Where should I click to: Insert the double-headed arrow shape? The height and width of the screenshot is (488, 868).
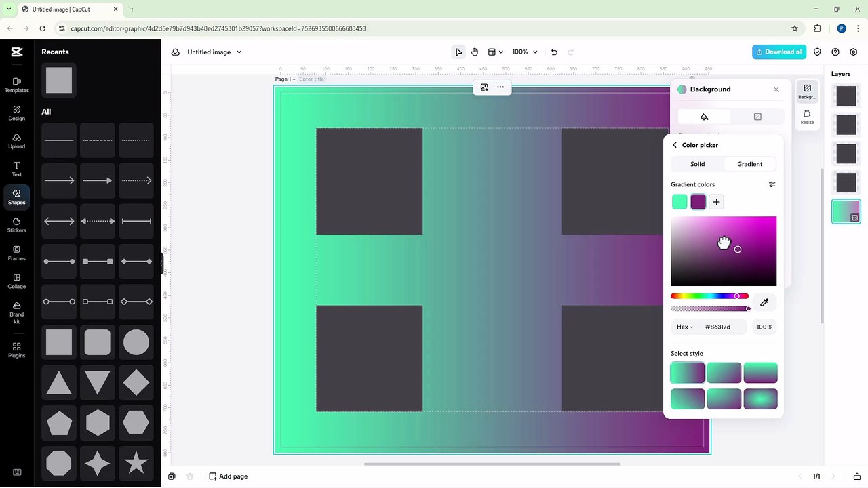[x=59, y=221]
